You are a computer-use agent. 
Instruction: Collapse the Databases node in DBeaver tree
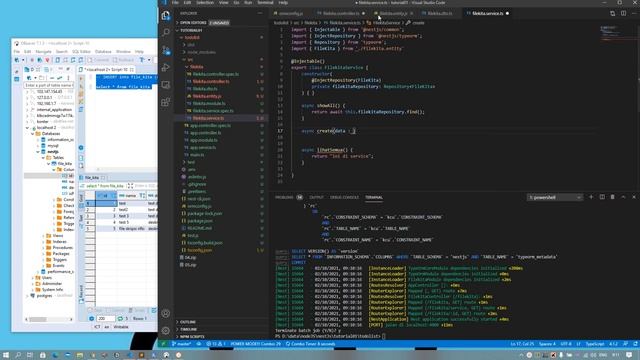[33, 133]
